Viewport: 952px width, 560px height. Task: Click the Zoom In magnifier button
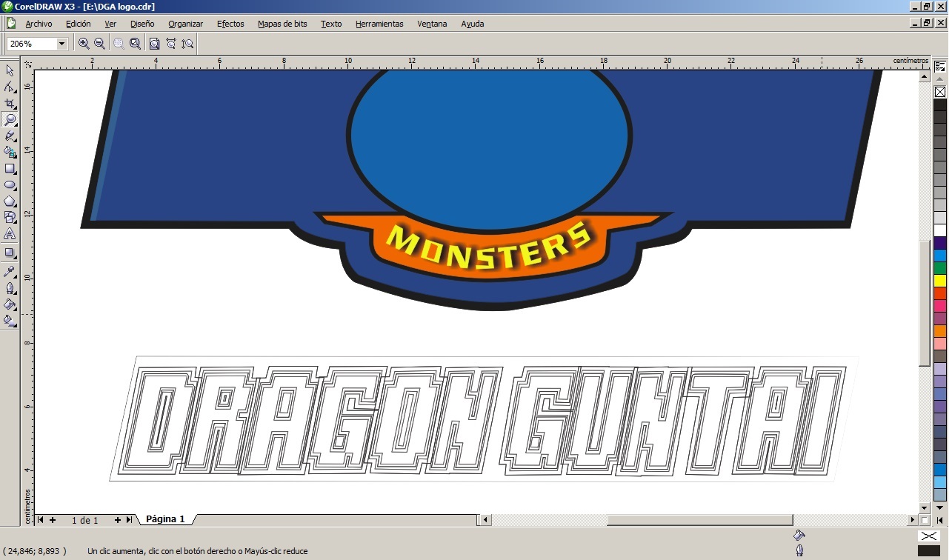click(x=84, y=44)
